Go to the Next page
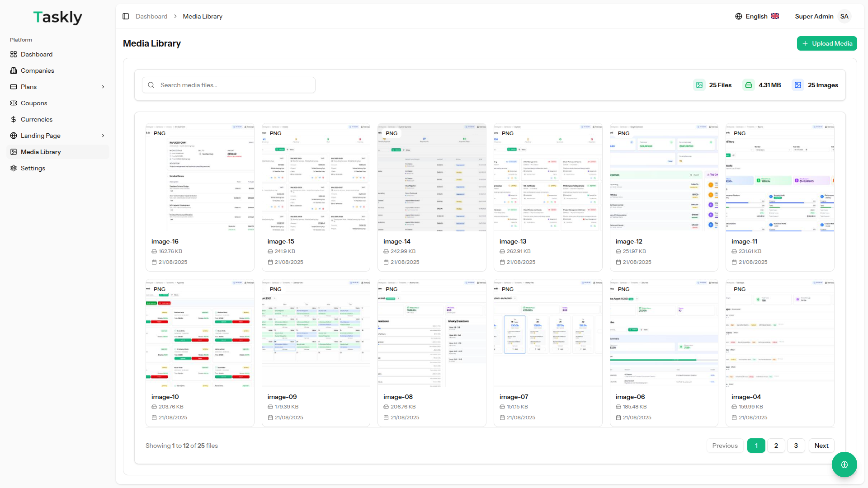This screenshot has width=868, height=488. point(821,446)
